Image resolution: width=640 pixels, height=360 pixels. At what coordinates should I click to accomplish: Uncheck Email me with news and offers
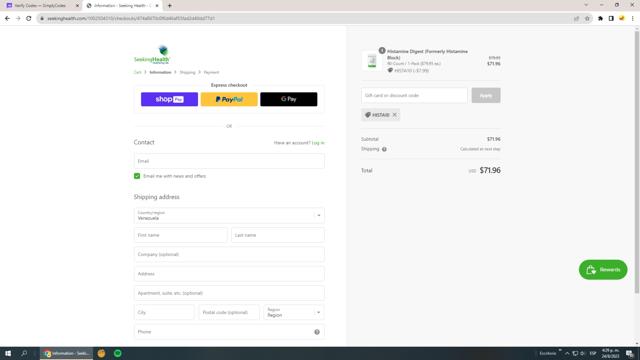[137, 176]
